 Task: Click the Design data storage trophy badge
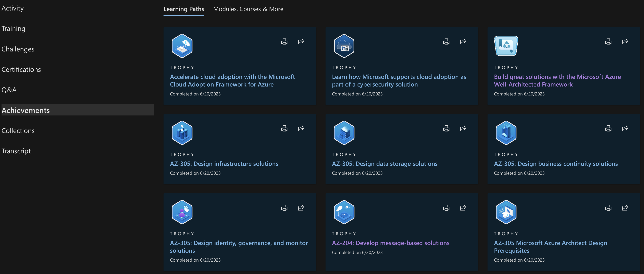coord(344,133)
